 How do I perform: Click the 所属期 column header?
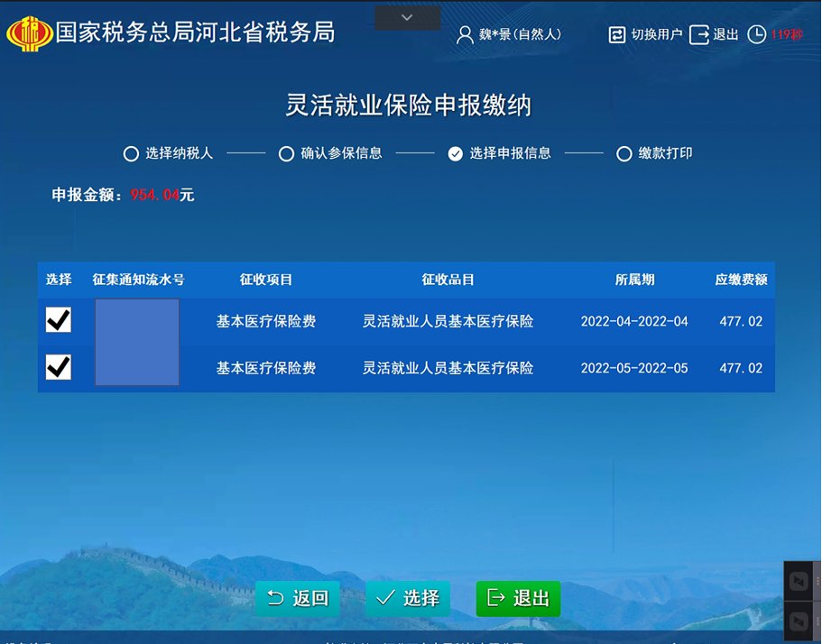pos(634,280)
